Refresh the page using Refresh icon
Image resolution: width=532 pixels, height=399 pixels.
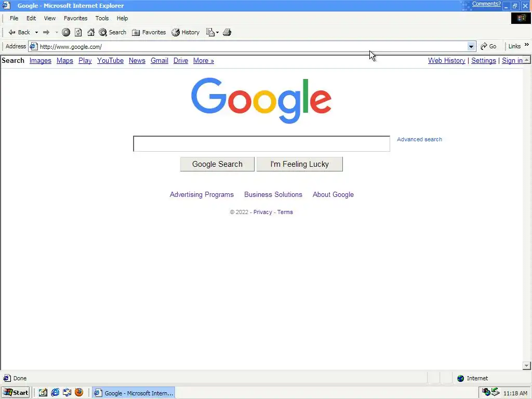pos(78,32)
